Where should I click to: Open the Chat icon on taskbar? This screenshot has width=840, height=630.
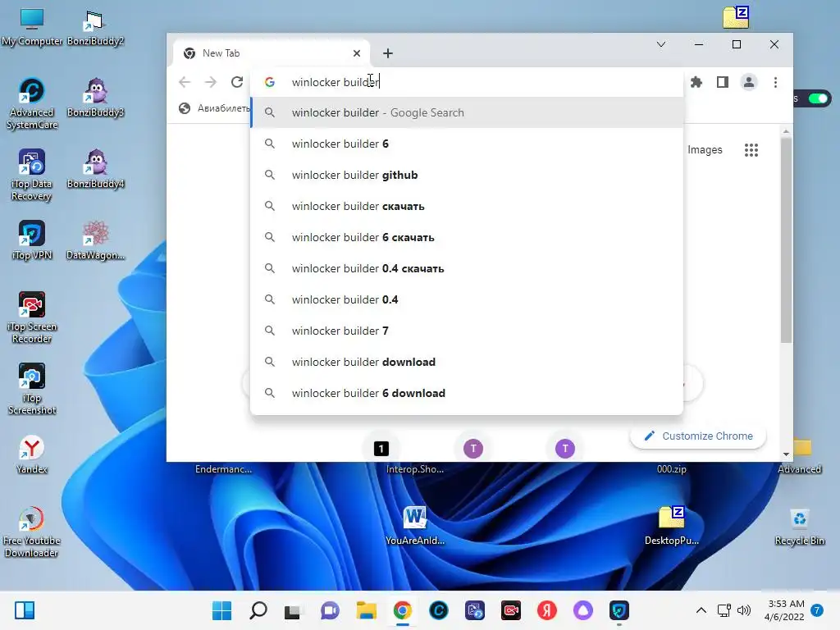[x=330, y=610]
